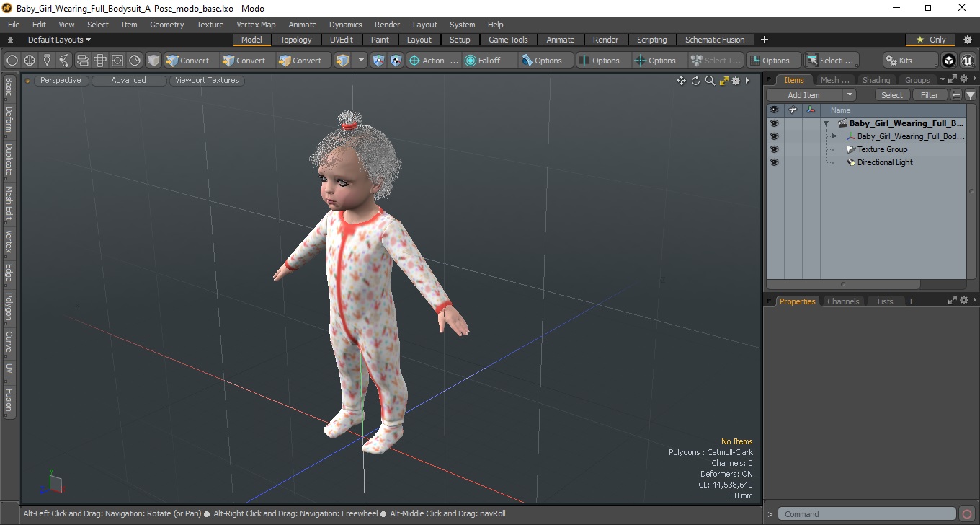Toggle the Only star button
The width and height of the screenshot is (980, 525).
click(930, 40)
